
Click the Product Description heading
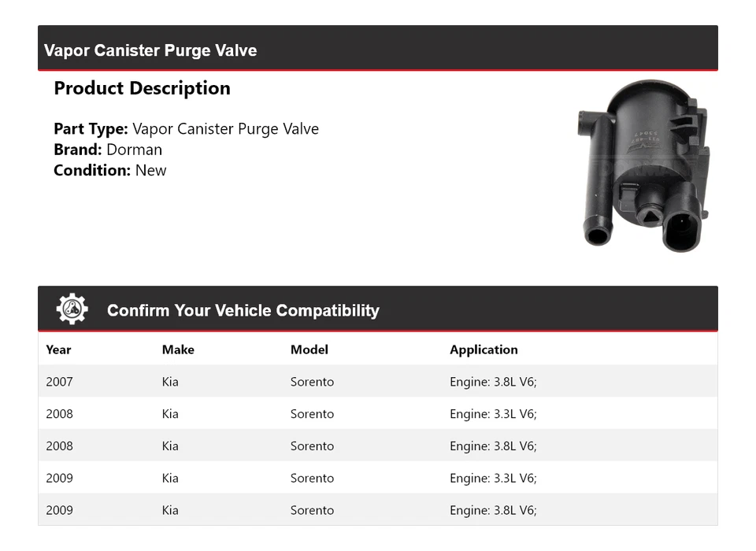(x=142, y=88)
